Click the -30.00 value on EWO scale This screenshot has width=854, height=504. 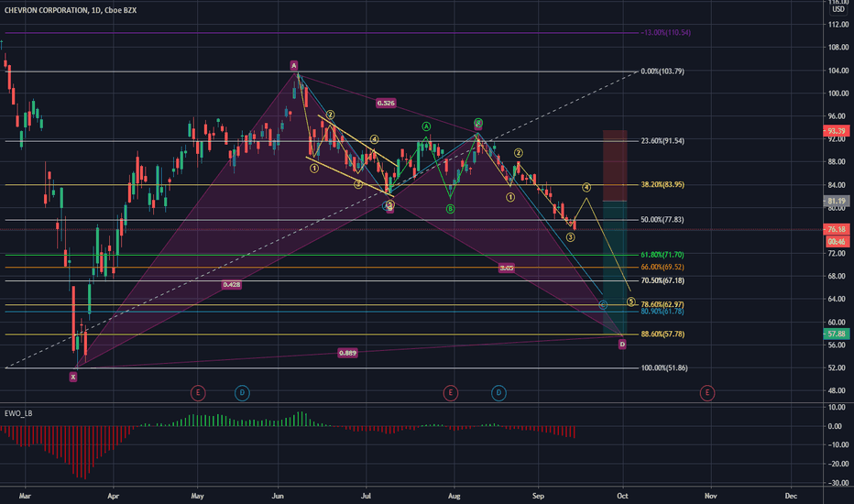point(838,483)
